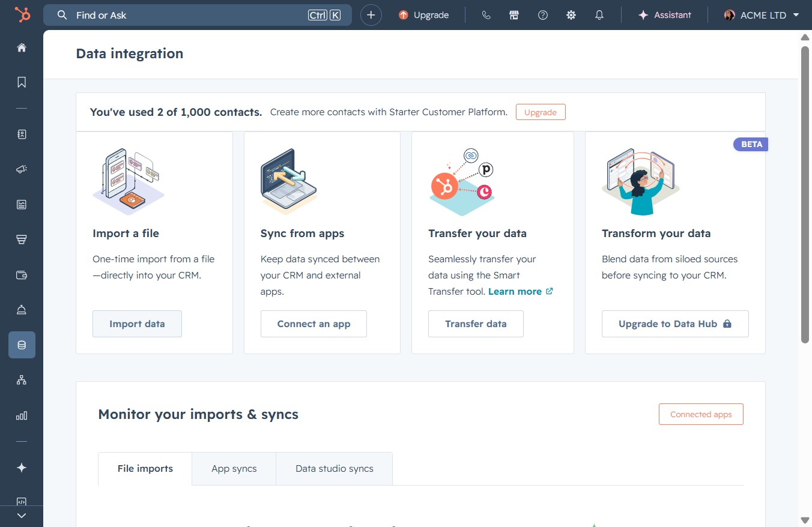Viewport: 812px width, 527px height.
Task: Open the Sales storefront icon in the sidebar
Action: click(x=22, y=239)
